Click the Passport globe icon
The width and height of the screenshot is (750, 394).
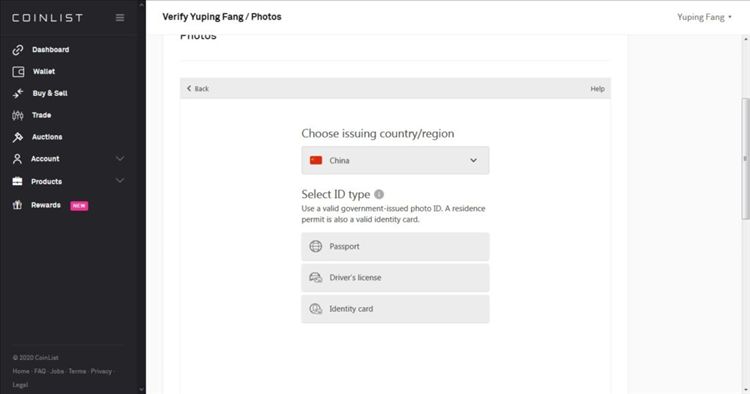[x=316, y=246]
